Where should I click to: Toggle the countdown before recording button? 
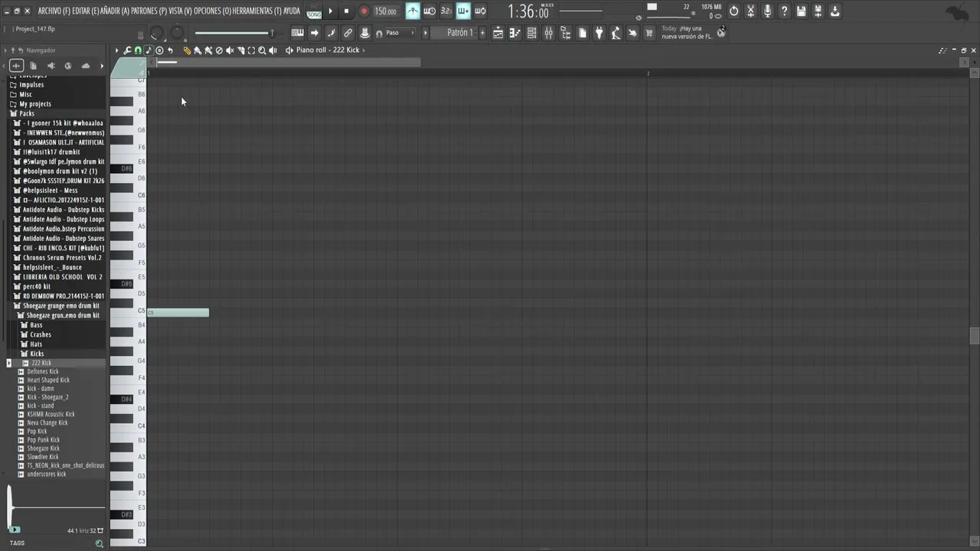tap(446, 11)
